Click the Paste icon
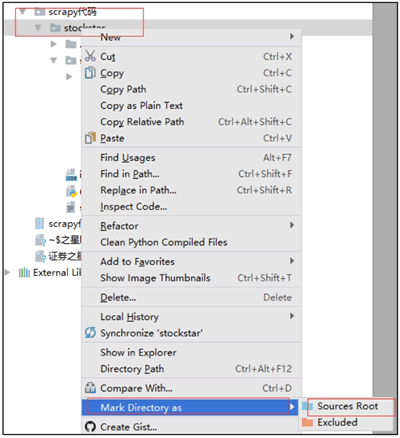 click(90, 138)
